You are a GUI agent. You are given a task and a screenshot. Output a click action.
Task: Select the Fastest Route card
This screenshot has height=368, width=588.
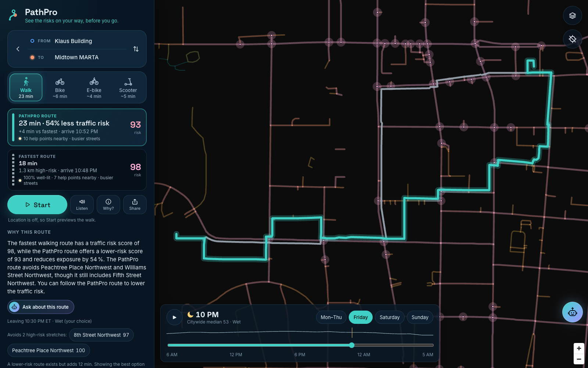click(77, 170)
